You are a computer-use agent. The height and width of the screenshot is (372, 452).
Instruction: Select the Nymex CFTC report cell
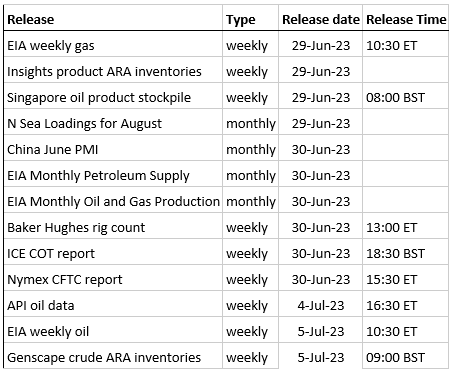(x=113, y=279)
